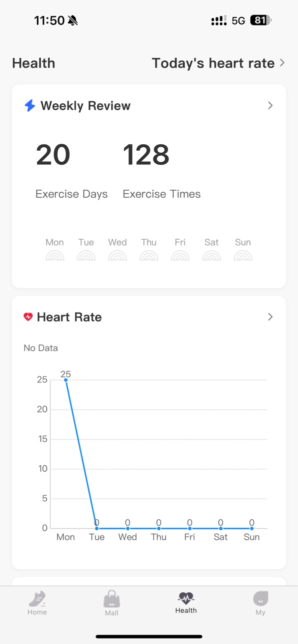Viewport: 298px width, 644px height.
Task: Tap Monday's rainbow exercise icon
Action: (x=55, y=255)
